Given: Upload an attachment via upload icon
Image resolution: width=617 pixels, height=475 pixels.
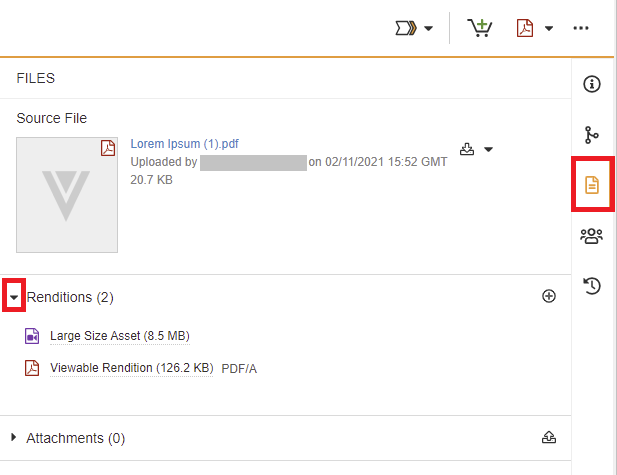Looking at the screenshot, I should click(548, 438).
